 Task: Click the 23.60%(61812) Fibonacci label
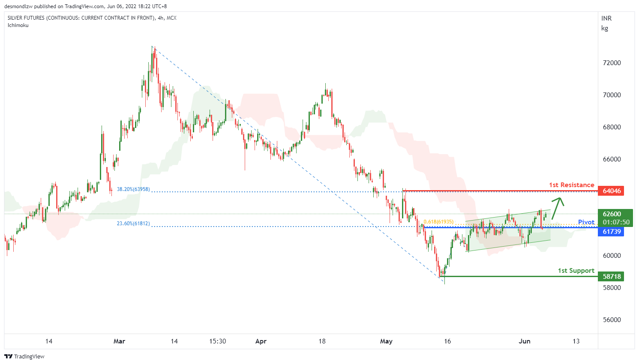tap(133, 224)
